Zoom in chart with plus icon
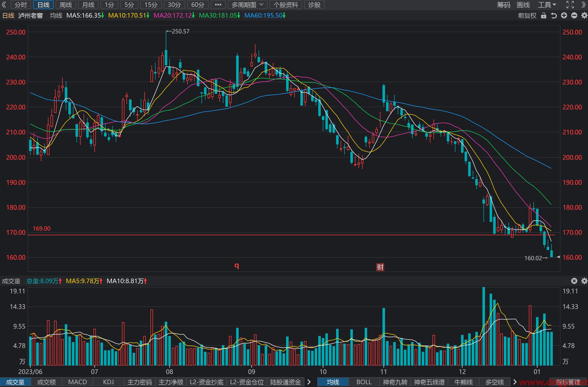This screenshot has height=387, width=588. 564,16
